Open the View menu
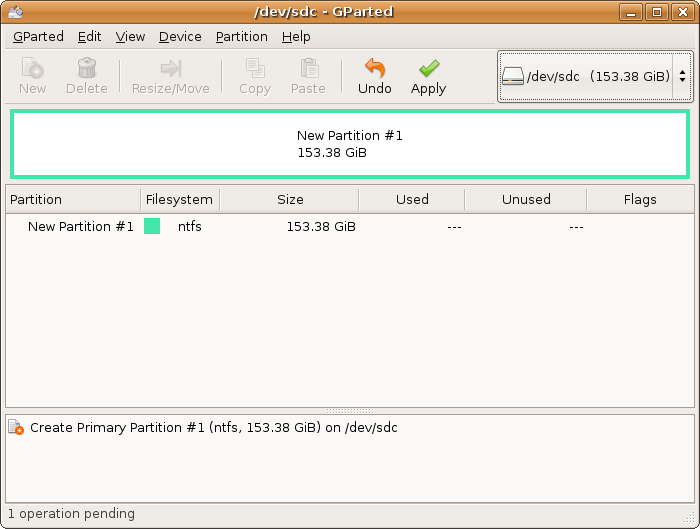 coord(130,36)
